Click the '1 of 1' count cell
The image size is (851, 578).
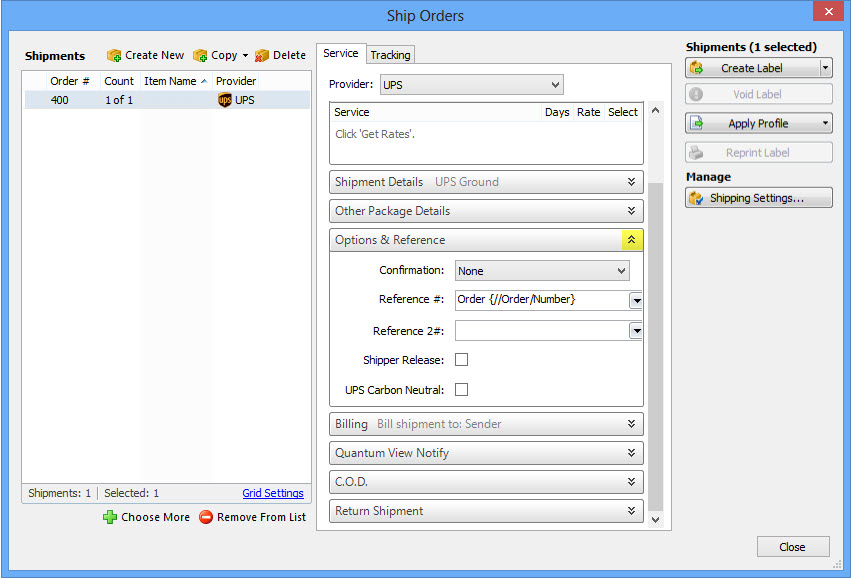[x=119, y=100]
